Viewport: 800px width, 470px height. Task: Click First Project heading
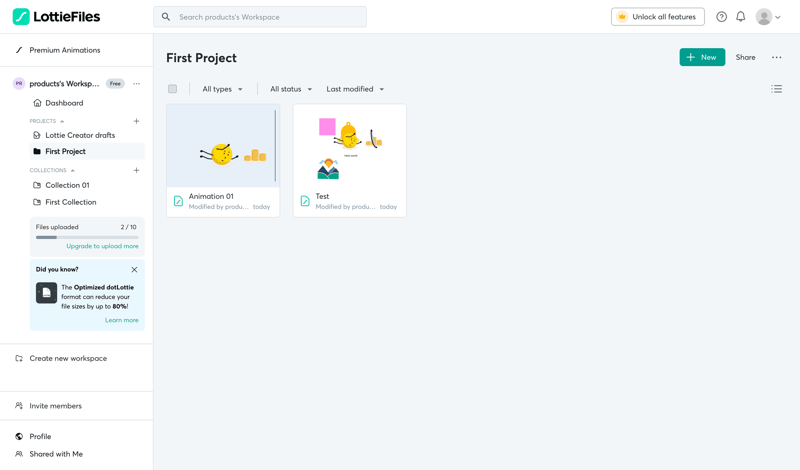pos(202,58)
